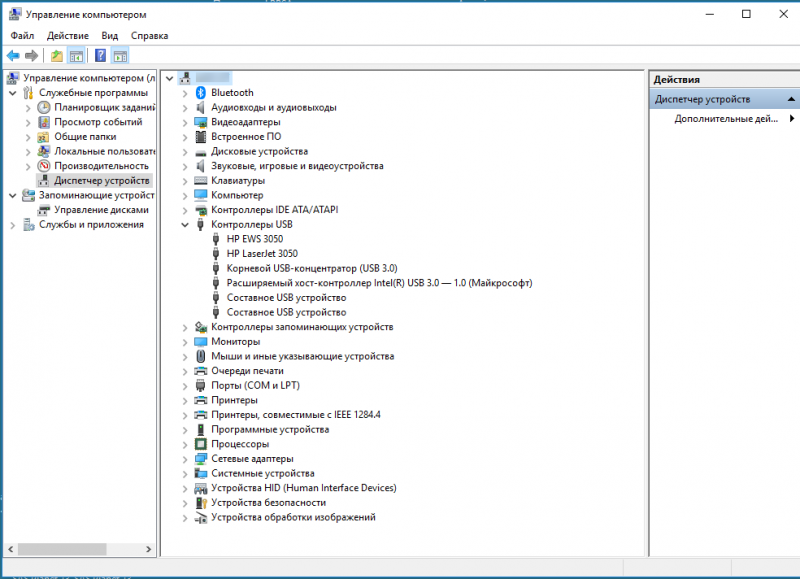Toggle the Actions pane toolbar button
800x579 pixels.
pyautogui.click(x=120, y=56)
